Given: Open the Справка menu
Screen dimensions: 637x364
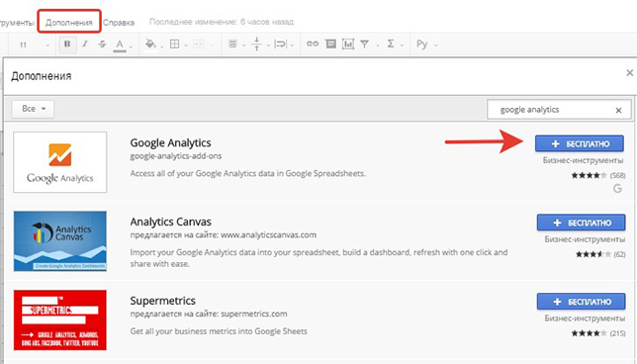Looking at the screenshot, I should click(x=119, y=23).
